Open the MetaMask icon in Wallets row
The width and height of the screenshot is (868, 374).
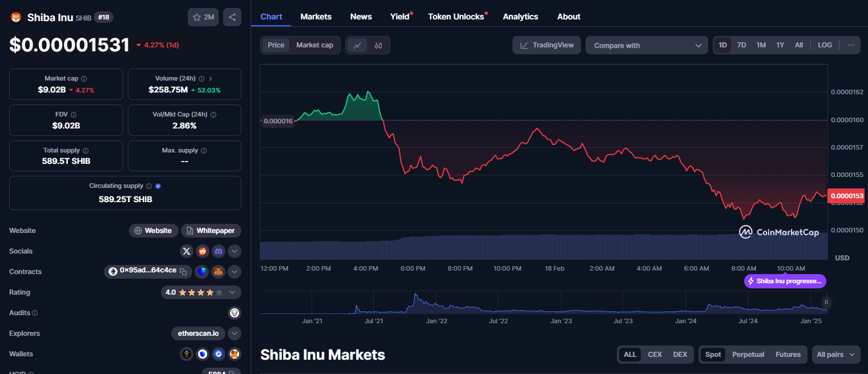(x=235, y=354)
